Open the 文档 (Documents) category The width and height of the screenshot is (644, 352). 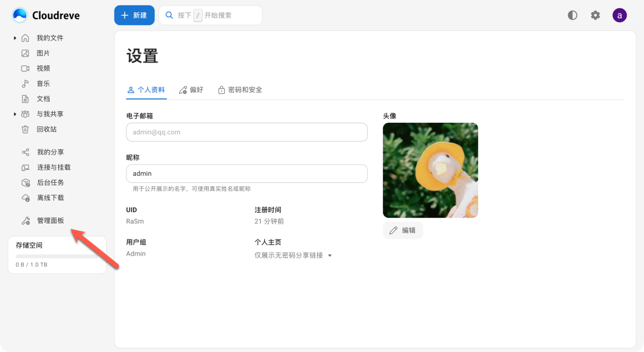pyautogui.click(x=43, y=99)
